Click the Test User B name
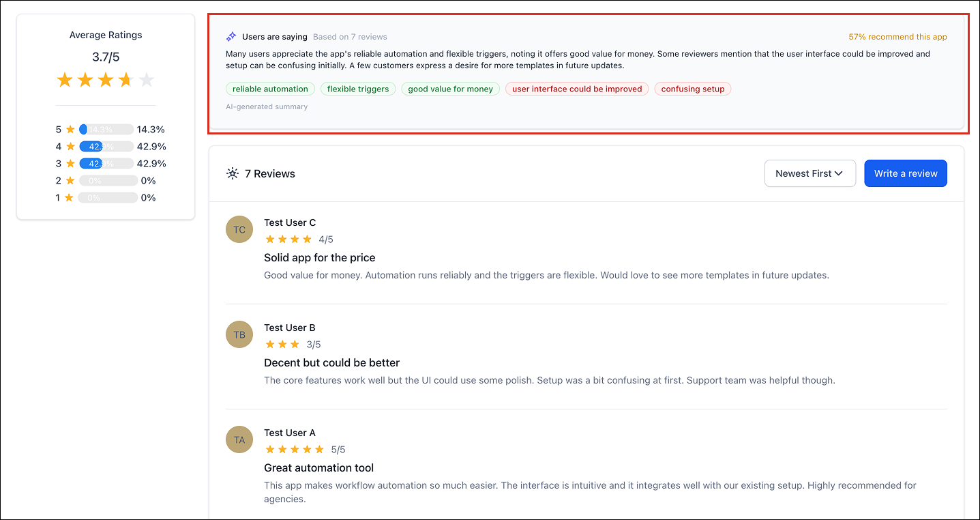Image resolution: width=980 pixels, height=520 pixels. (x=290, y=328)
